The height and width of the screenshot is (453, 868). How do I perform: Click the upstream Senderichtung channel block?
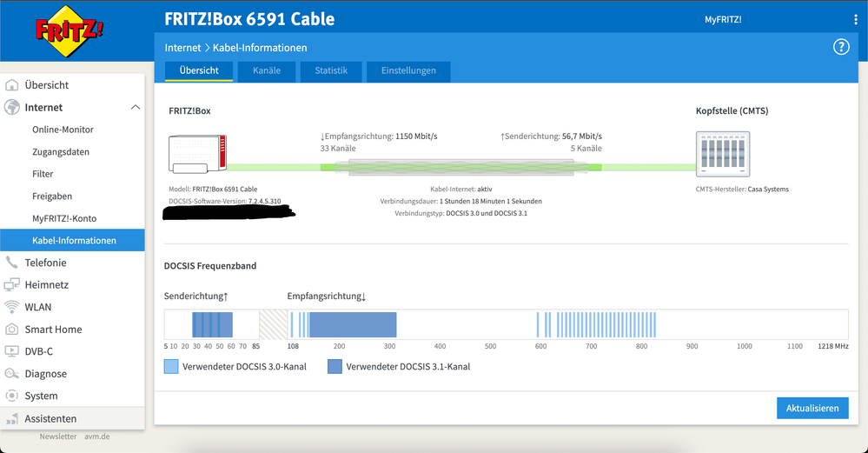pyautogui.click(x=212, y=324)
